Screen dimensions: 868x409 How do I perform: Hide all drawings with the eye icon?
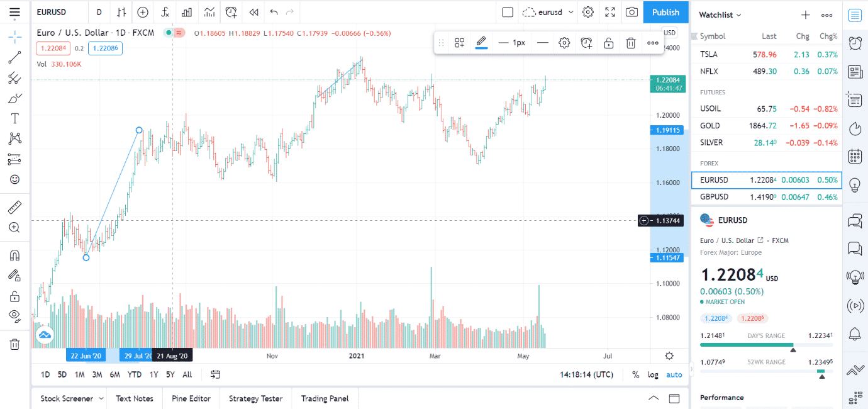coord(15,316)
